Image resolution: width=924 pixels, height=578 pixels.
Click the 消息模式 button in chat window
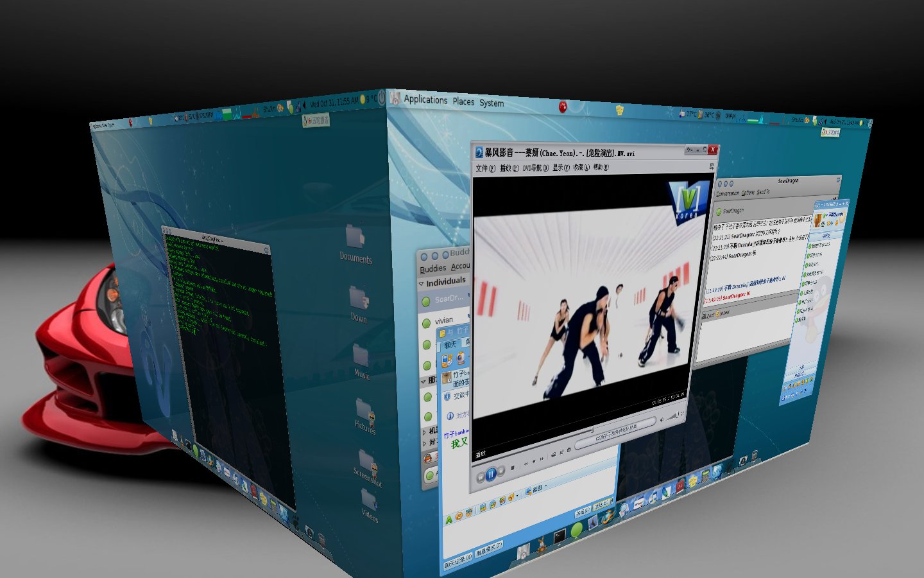[489, 550]
